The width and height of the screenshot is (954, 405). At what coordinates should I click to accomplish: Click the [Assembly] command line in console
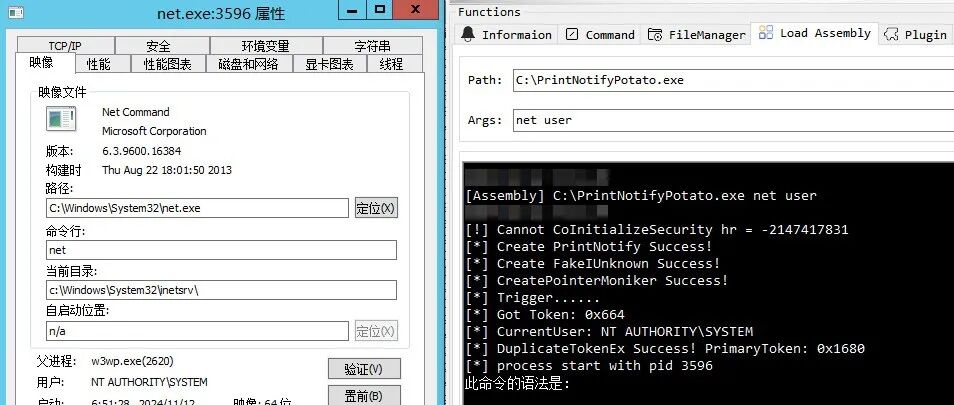(641, 196)
